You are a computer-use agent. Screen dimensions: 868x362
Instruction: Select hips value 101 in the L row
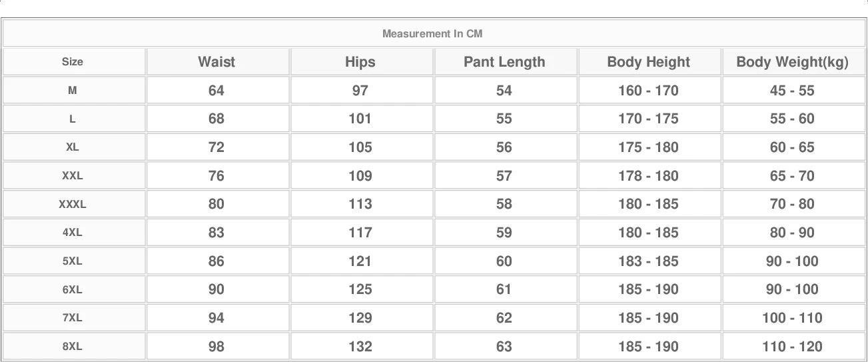[360, 119]
